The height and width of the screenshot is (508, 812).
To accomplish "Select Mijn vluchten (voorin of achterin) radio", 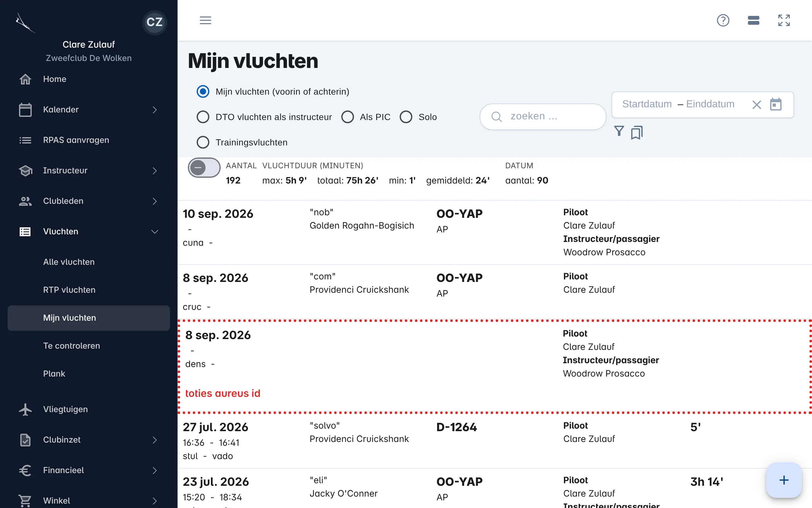I will 203,92.
